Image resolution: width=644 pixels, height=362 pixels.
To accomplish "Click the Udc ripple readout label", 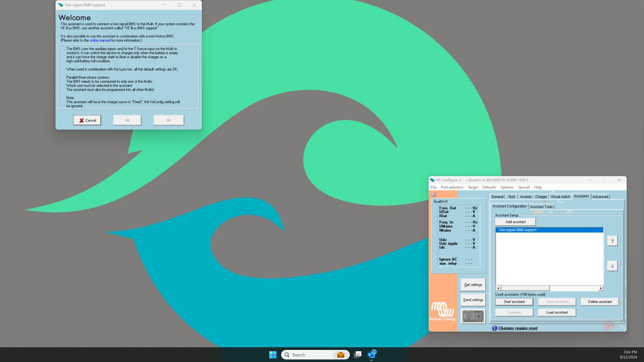I will [x=448, y=244].
